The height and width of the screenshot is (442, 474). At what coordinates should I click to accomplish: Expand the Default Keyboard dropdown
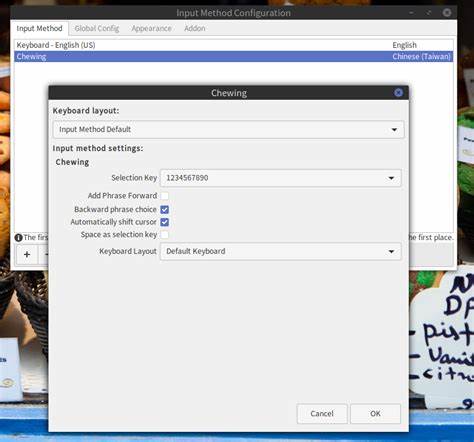click(x=281, y=251)
